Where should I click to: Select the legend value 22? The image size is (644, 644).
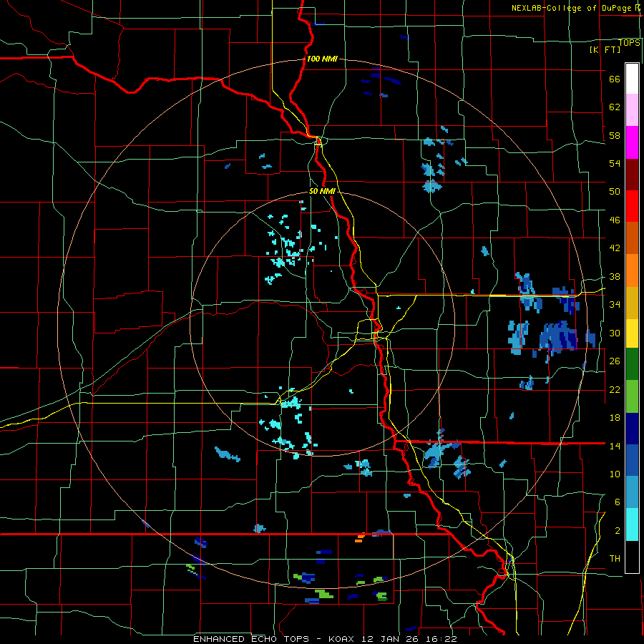[615, 389]
